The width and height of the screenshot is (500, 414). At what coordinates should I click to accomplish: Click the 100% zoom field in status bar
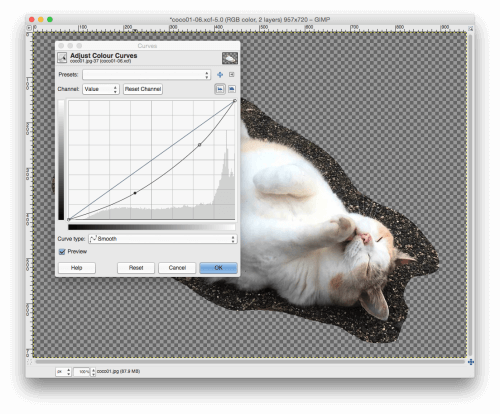(x=82, y=371)
